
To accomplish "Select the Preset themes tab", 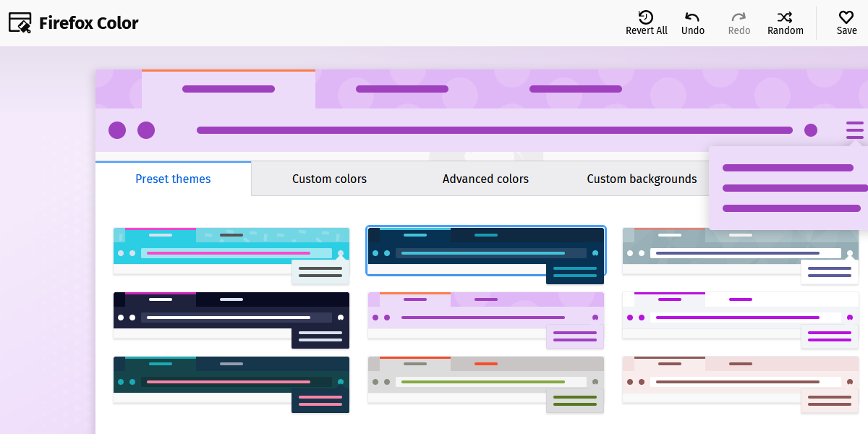I will (x=173, y=179).
